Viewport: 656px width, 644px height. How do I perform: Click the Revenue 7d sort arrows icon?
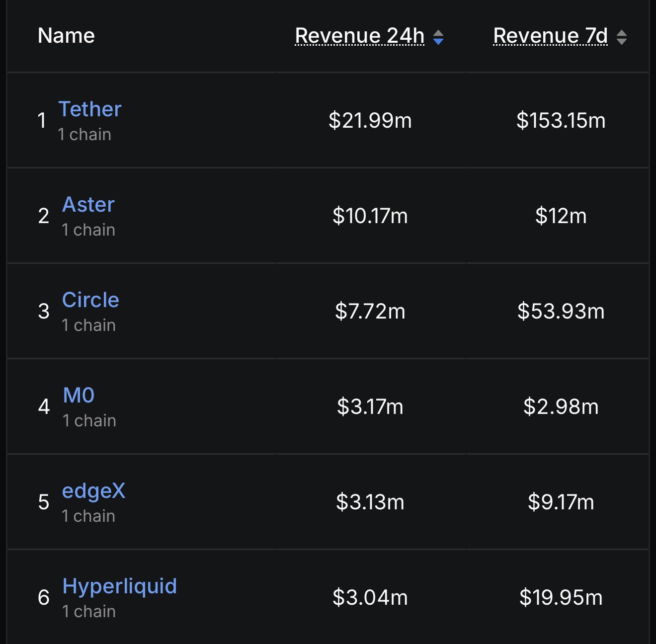pyautogui.click(x=621, y=37)
